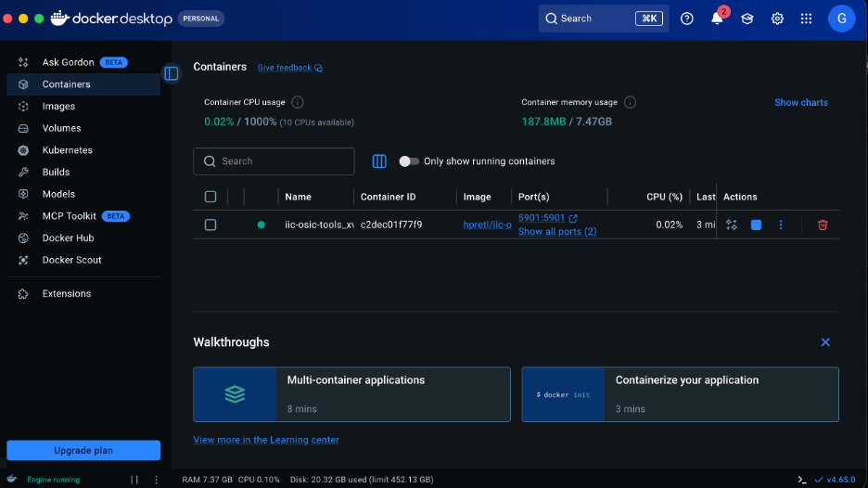Stop the iic-osic-tools container
This screenshot has width=868, height=488.
point(756,225)
